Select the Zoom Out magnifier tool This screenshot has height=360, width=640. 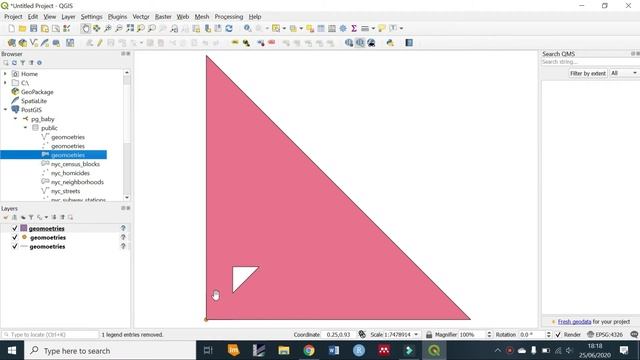[x=119, y=28]
